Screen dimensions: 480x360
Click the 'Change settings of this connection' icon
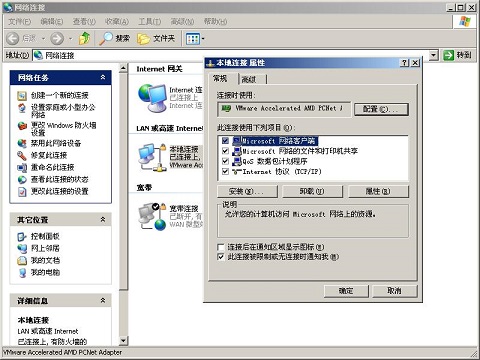(x=22, y=192)
